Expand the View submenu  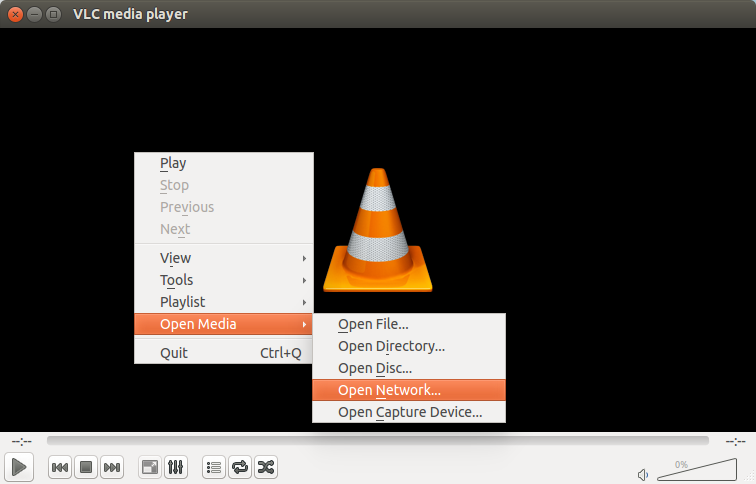[x=224, y=258]
